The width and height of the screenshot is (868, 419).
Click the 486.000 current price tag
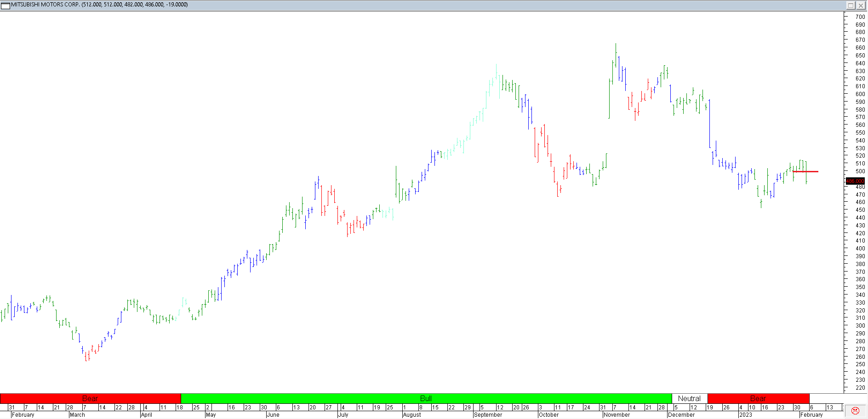point(855,181)
